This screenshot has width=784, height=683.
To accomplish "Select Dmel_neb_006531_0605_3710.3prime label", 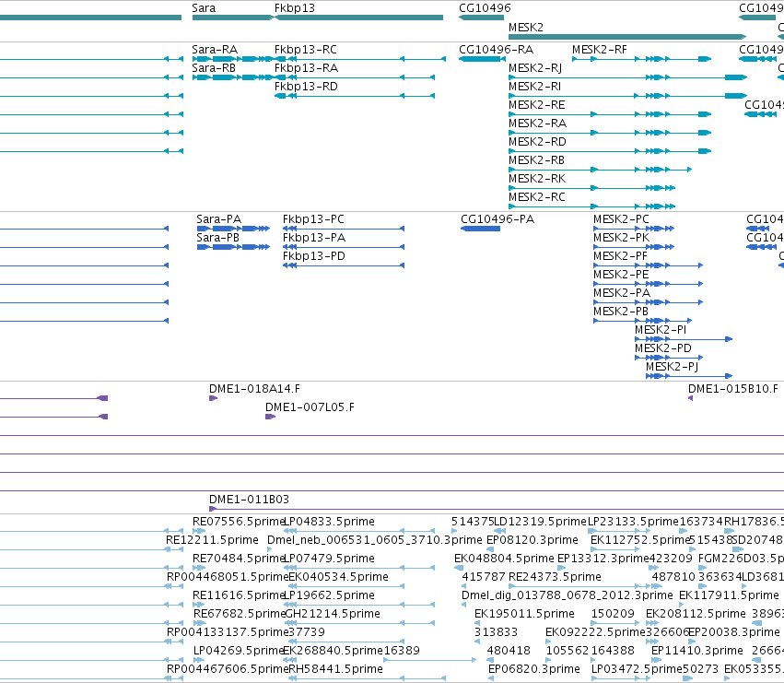I will click(x=375, y=540).
